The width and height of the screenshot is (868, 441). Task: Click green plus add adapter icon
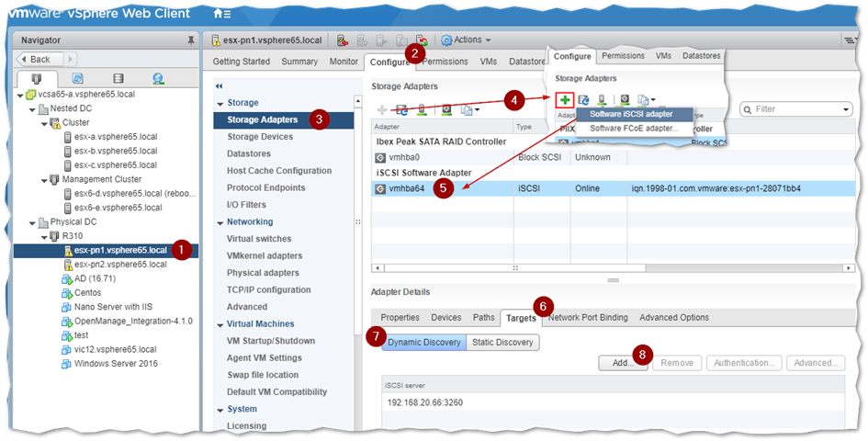click(x=565, y=100)
